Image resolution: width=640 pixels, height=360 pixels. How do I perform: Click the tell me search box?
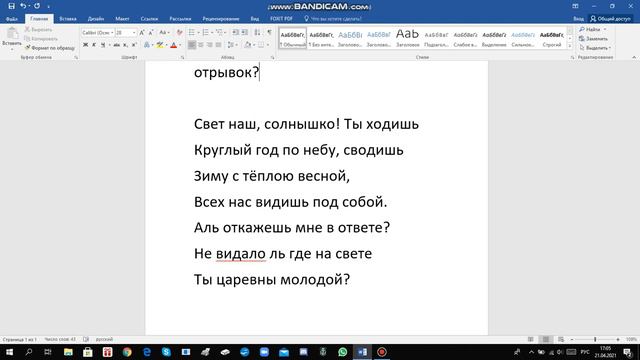(333, 19)
